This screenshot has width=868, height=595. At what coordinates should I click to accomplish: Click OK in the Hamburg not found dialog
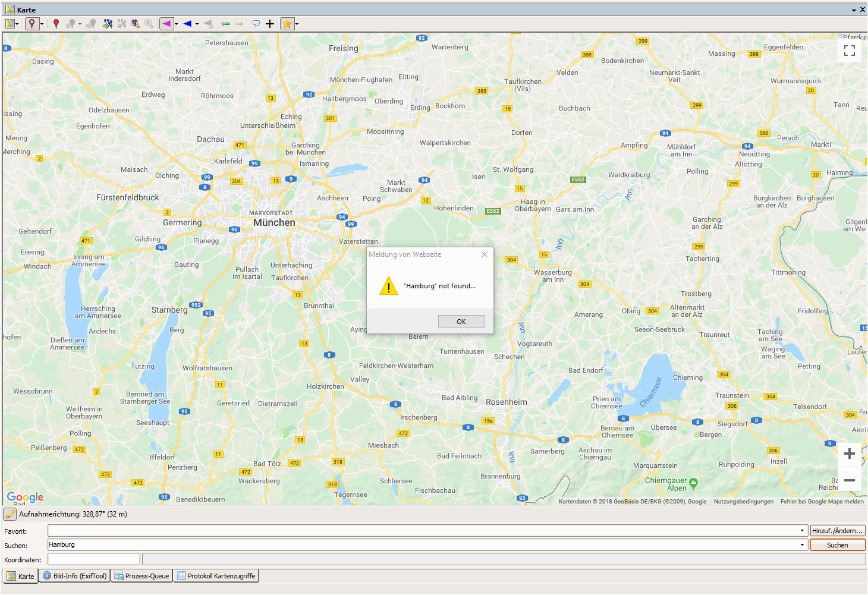(x=461, y=322)
